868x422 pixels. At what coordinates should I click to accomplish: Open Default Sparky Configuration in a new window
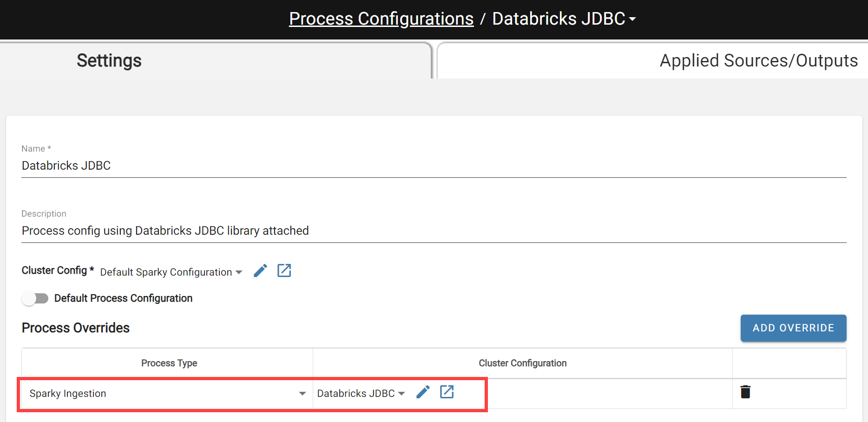tap(284, 270)
